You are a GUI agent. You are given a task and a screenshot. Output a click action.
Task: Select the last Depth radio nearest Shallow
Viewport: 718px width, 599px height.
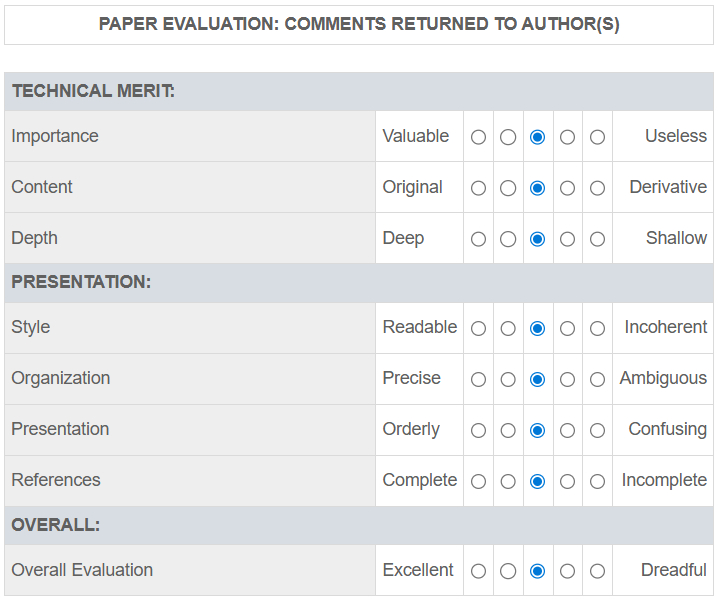coord(597,239)
